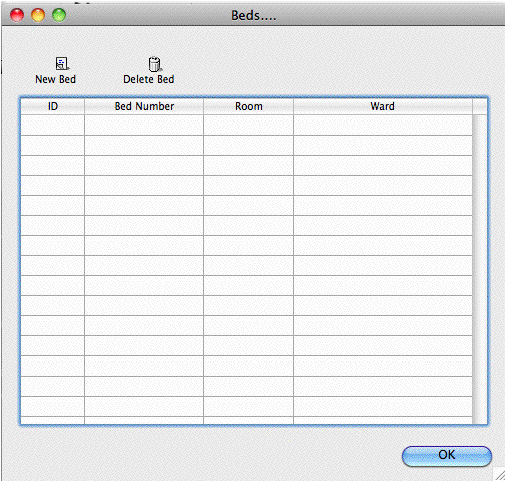Screen dimensions: 507x481
Task: Select the first empty row's ID cell
Action: (53, 125)
